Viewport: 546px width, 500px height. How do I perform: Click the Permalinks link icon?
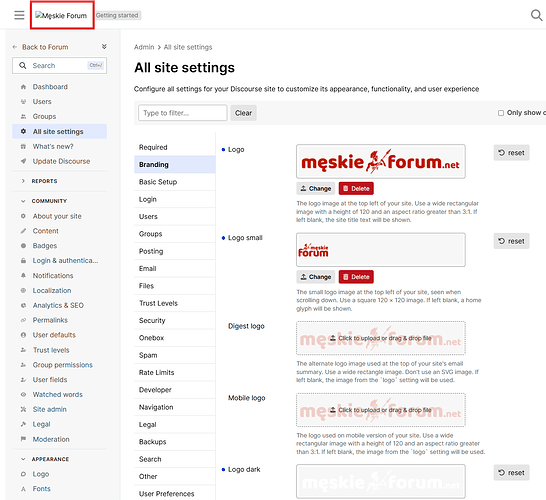pyautogui.click(x=23, y=320)
